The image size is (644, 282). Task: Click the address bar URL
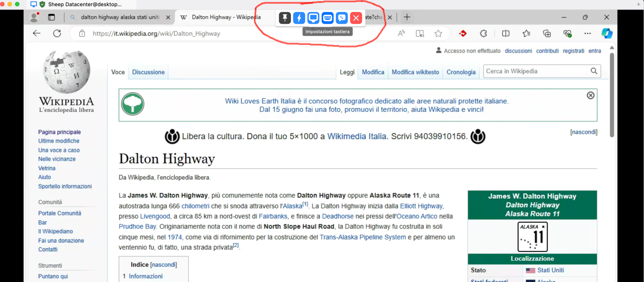(156, 33)
